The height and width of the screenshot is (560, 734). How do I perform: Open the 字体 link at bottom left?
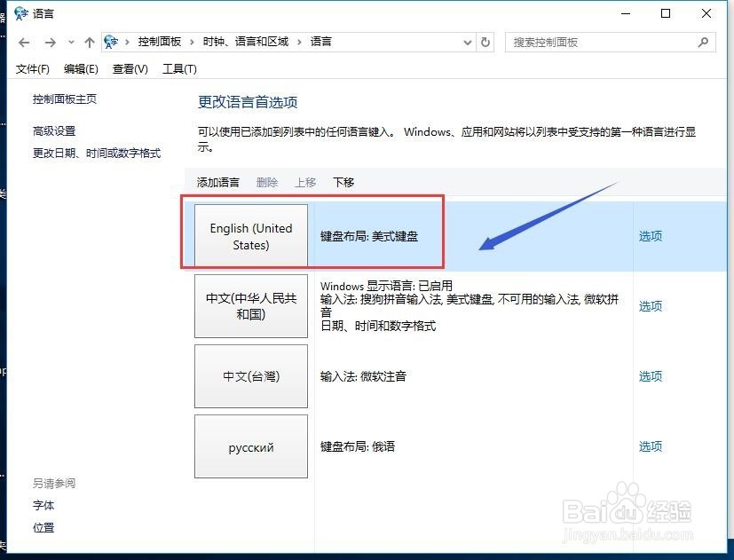point(43,506)
